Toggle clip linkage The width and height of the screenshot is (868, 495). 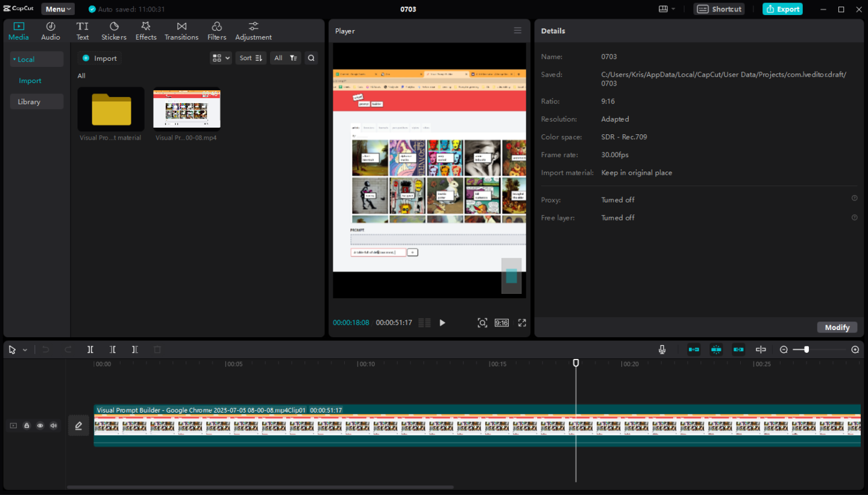point(738,349)
